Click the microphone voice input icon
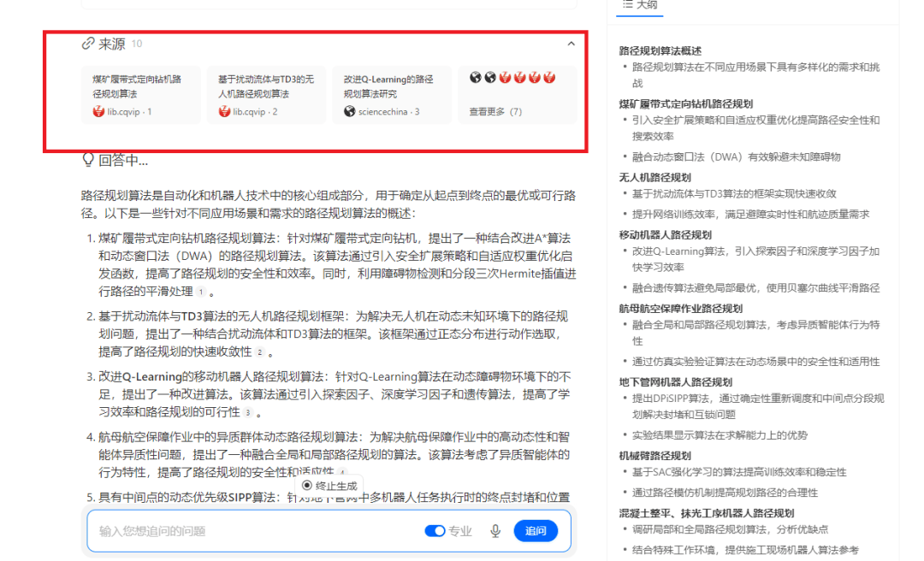The image size is (924, 561). [495, 531]
